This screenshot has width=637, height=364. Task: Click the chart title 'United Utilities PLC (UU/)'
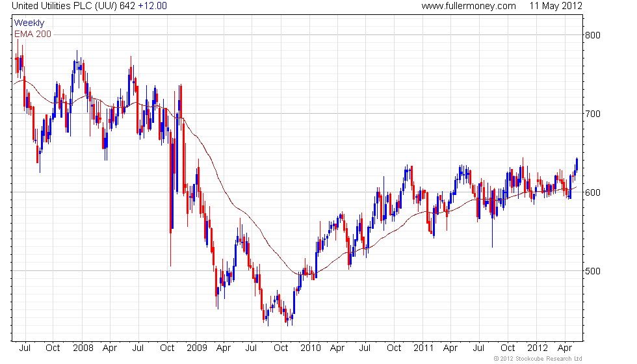[x=64, y=6]
